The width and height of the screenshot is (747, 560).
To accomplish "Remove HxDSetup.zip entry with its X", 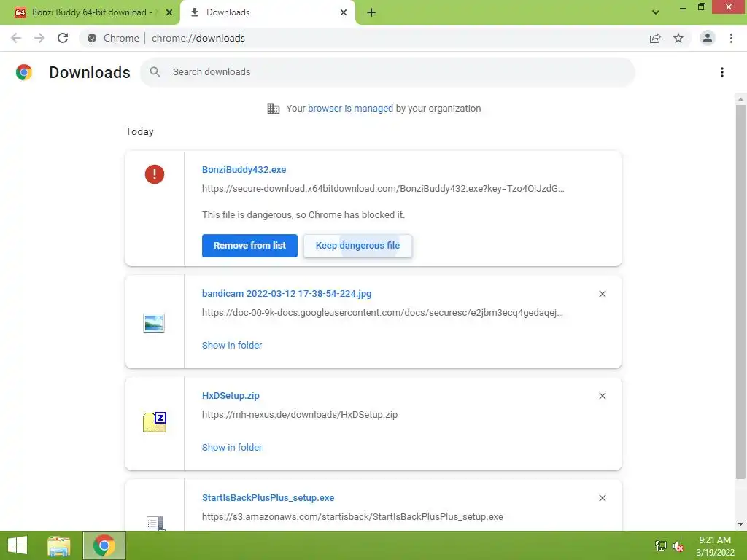I will point(602,396).
